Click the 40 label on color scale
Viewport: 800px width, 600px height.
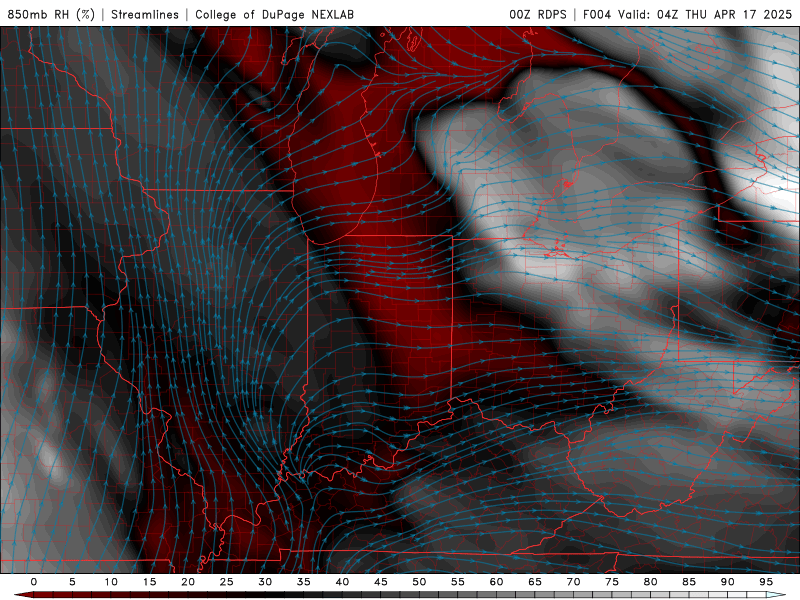click(342, 582)
